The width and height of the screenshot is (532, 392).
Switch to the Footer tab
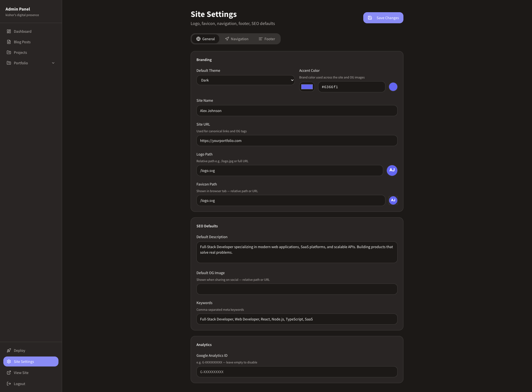267,39
